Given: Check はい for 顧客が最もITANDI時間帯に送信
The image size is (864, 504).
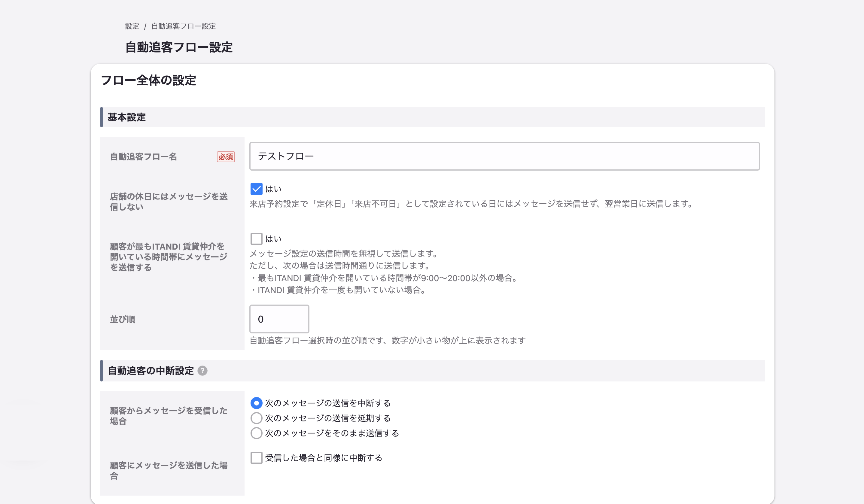Looking at the screenshot, I should (x=256, y=238).
